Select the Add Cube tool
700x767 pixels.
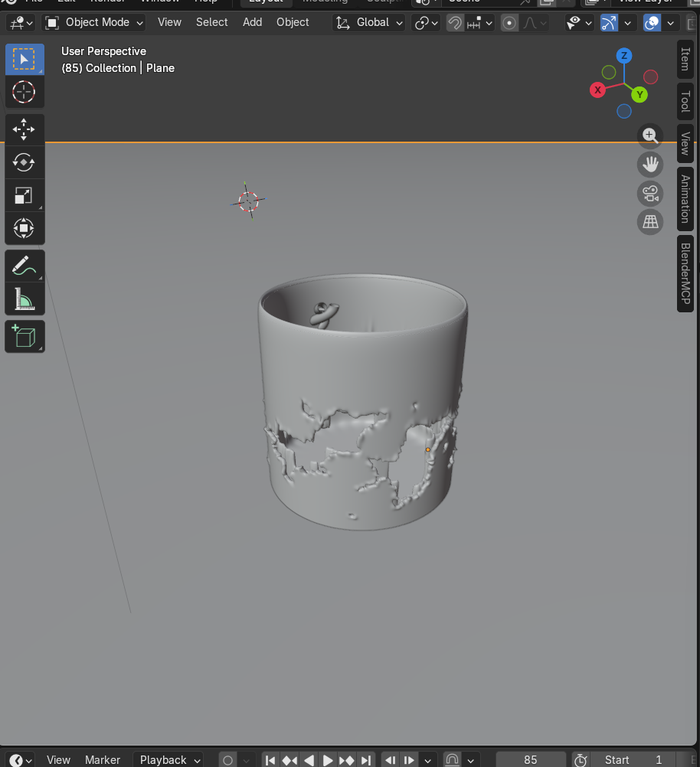25,336
